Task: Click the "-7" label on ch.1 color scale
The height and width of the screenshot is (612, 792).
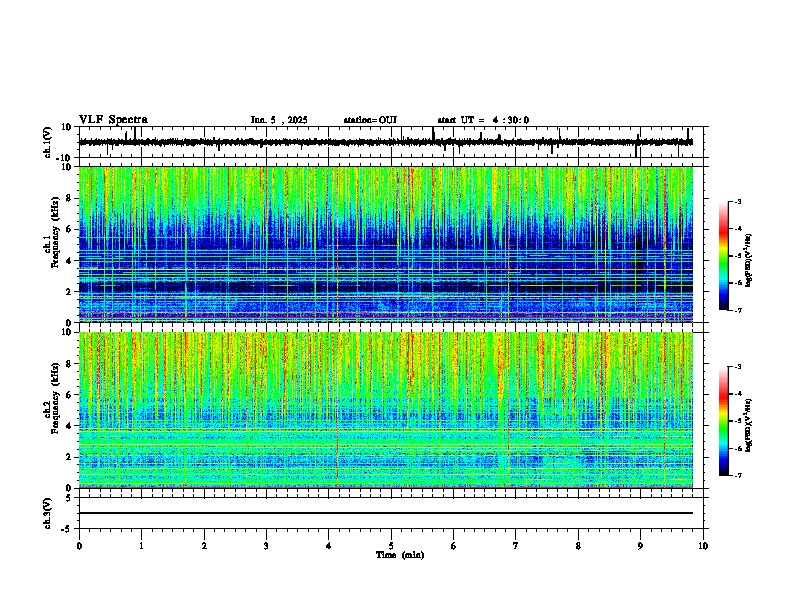Action: click(x=737, y=311)
